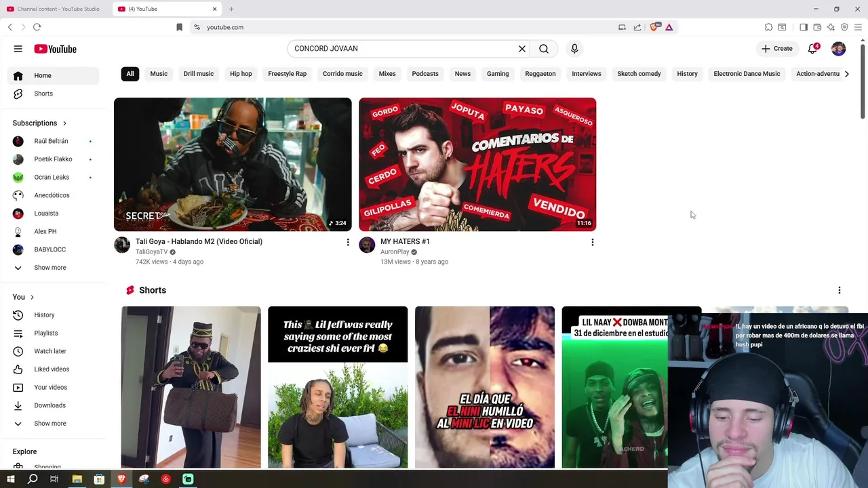
Task: Open Anecdóticos subscription channel
Action: click(53, 195)
